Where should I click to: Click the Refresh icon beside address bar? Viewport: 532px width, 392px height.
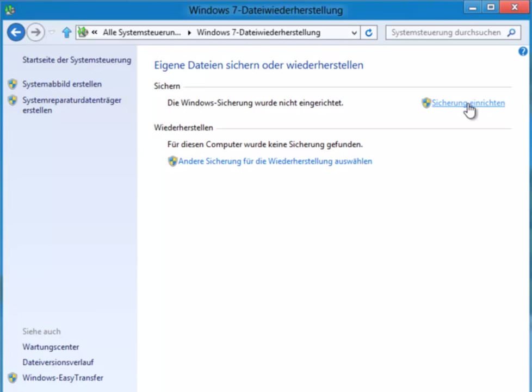tap(369, 32)
